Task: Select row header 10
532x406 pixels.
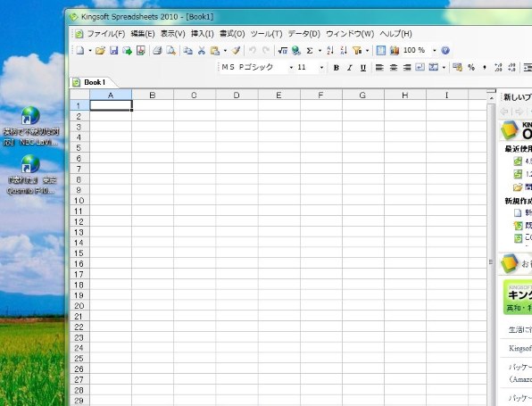Action: [x=79, y=201]
